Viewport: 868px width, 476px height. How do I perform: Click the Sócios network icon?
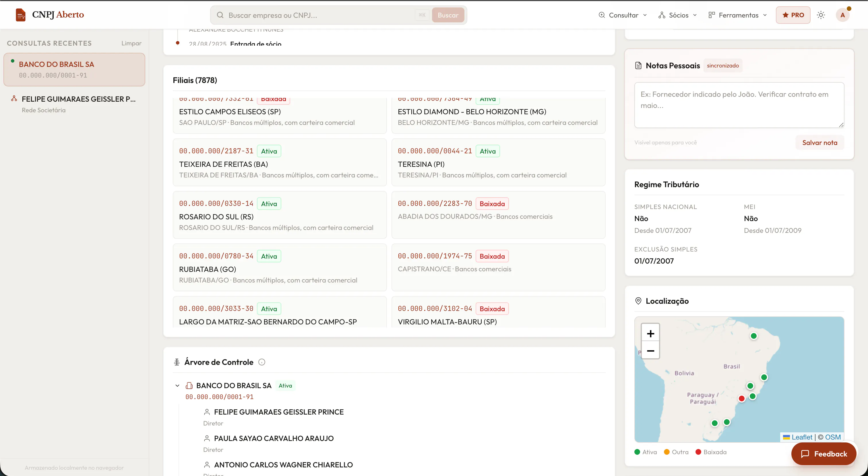[662, 15]
